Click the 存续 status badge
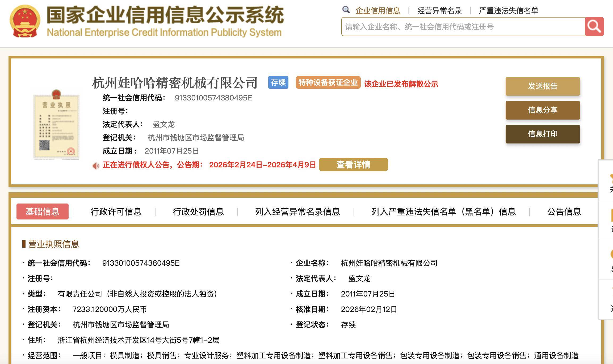Viewport: 613px width, 364px height. (x=278, y=82)
